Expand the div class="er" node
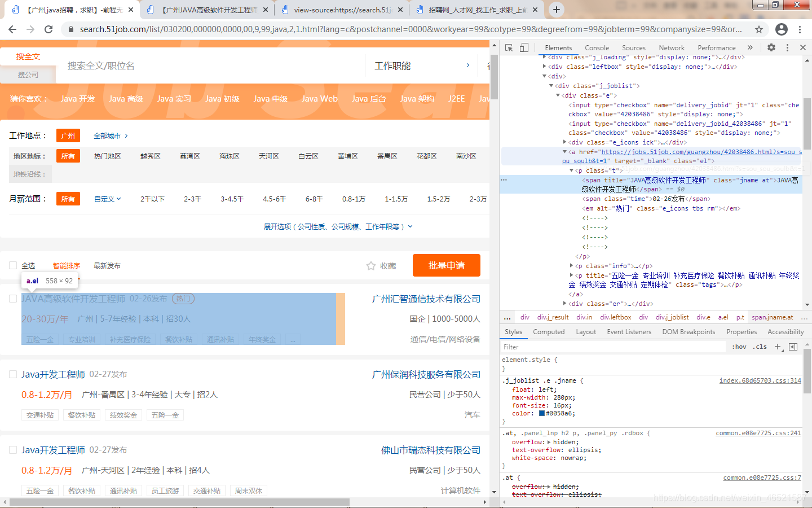 (565, 303)
